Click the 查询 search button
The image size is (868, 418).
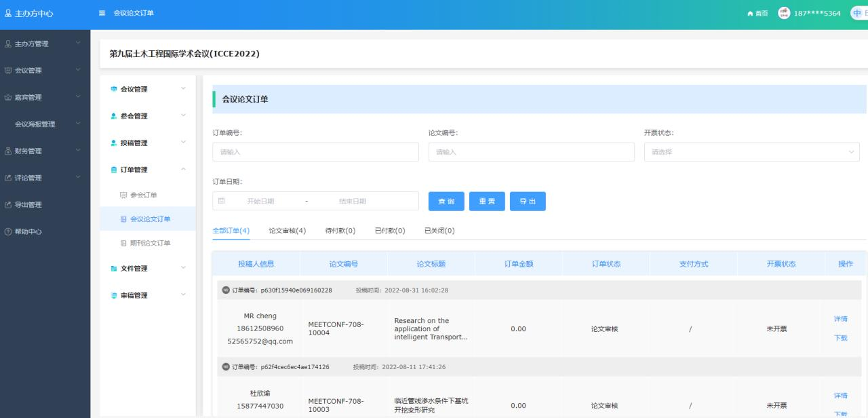pos(446,202)
